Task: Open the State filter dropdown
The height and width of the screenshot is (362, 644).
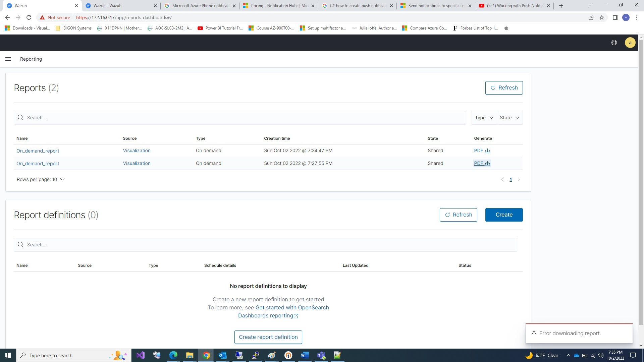Action: coord(509,118)
